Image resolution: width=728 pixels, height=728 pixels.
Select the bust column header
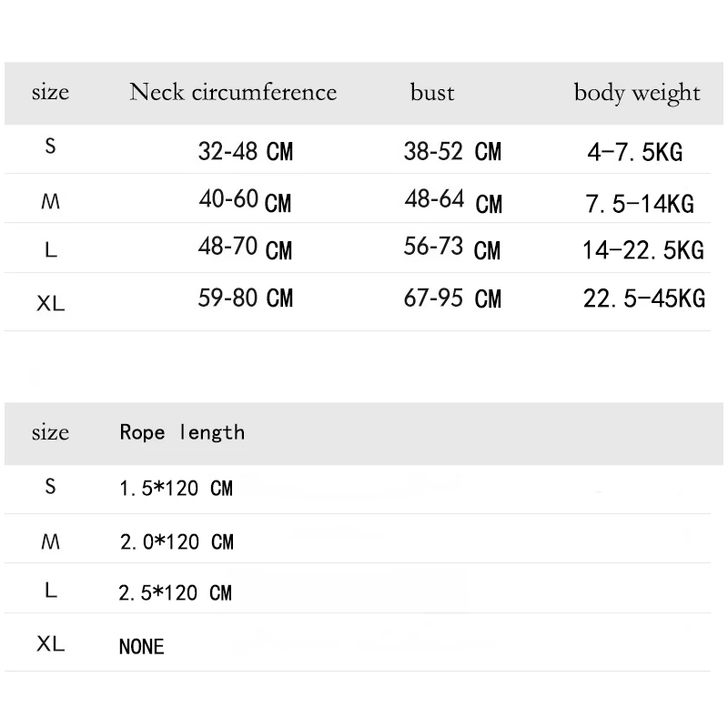click(x=432, y=92)
